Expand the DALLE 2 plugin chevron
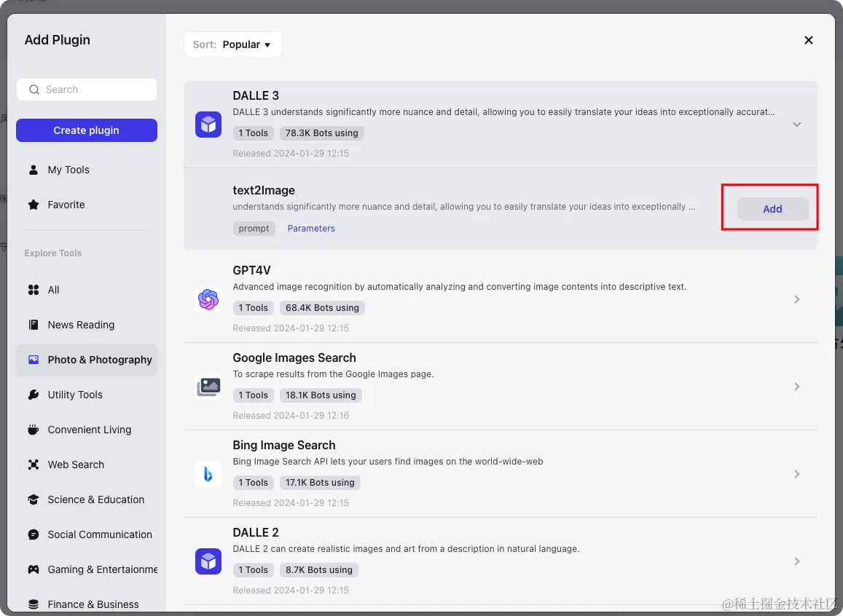 tap(797, 561)
